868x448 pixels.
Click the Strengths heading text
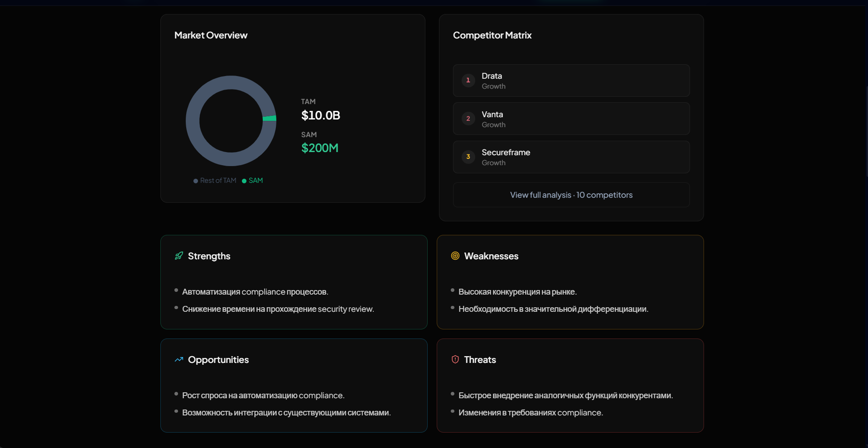point(209,256)
